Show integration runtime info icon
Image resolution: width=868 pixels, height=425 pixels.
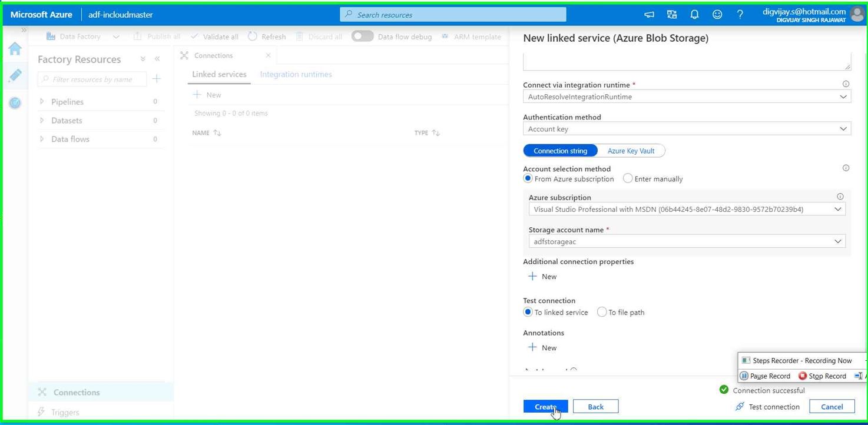coord(846,84)
